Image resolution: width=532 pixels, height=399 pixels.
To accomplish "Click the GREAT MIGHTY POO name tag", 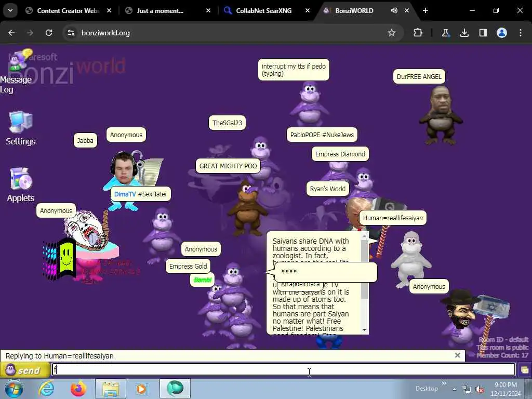I will pos(228,166).
